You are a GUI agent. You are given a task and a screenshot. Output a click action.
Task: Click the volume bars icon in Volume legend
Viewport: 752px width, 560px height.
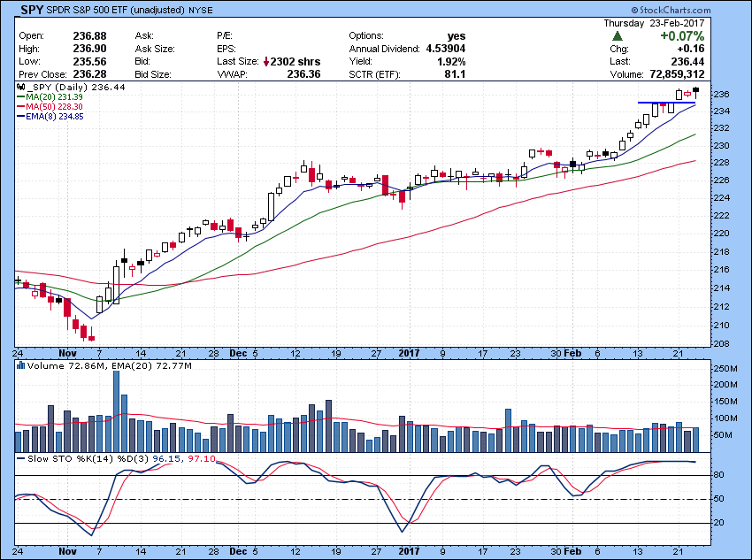coord(20,366)
